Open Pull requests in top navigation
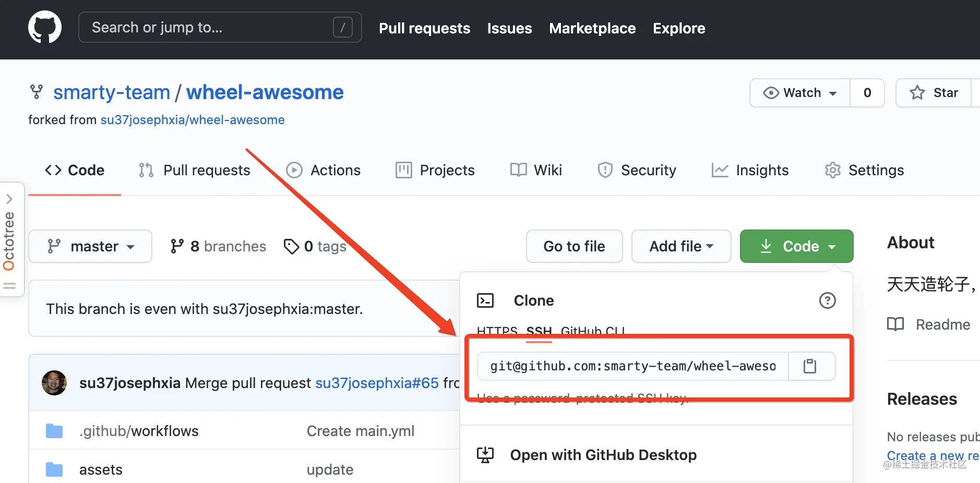 pyautogui.click(x=424, y=28)
